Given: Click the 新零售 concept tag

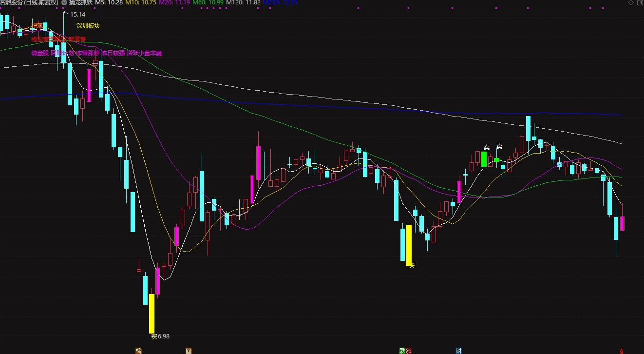Looking at the screenshot, I should (x=77, y=39).
